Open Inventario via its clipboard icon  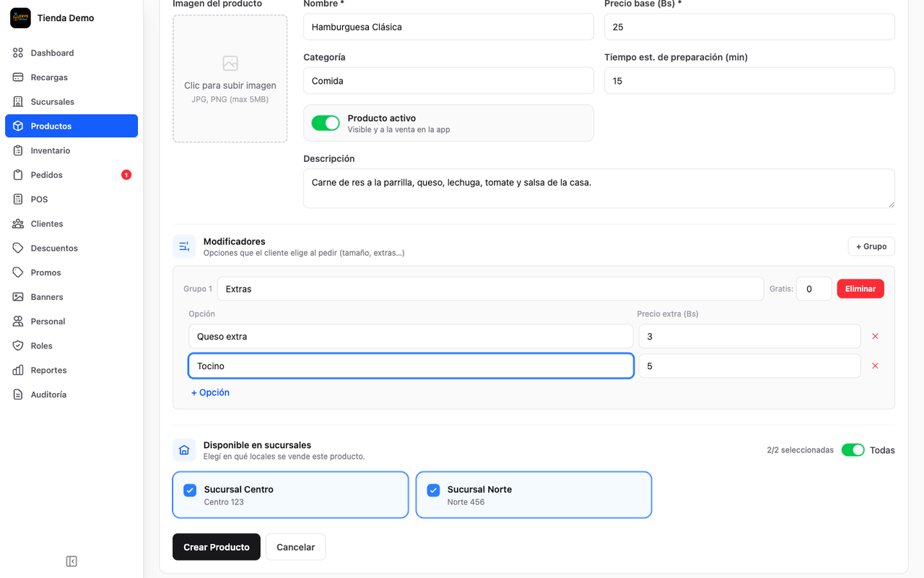pos(18,150)
